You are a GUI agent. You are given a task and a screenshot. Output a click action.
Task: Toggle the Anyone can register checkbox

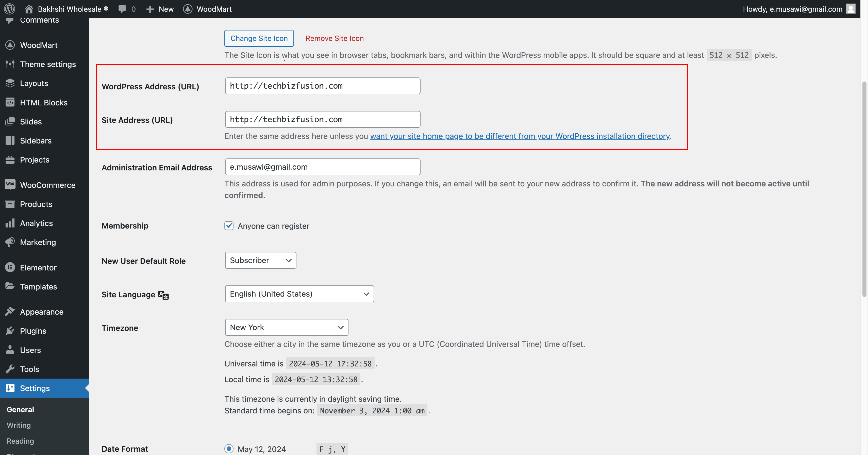229,226
